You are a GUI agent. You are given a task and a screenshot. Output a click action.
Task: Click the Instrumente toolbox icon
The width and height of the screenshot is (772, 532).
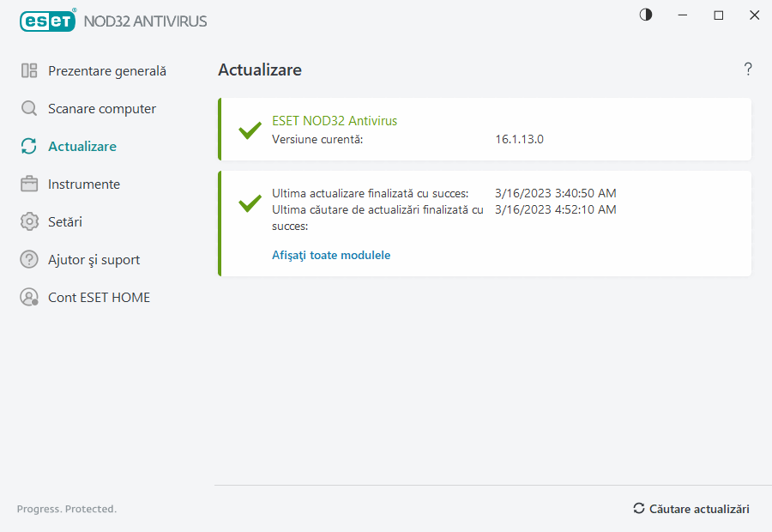point(29,184)
